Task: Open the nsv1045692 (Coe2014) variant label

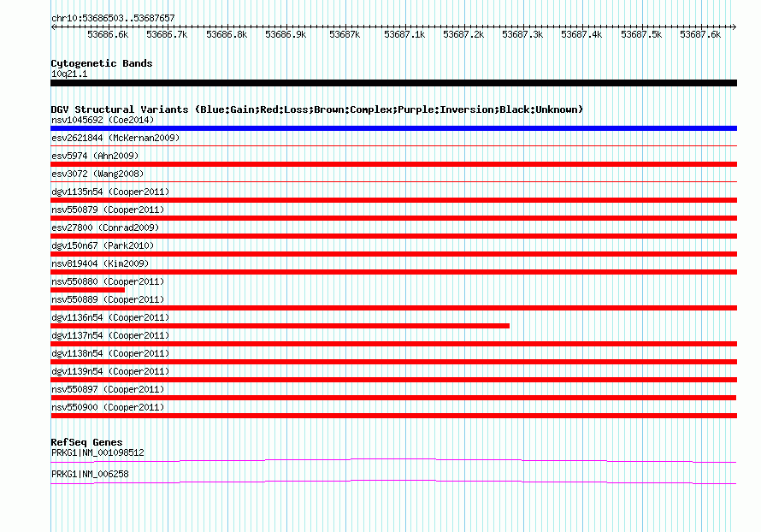Action: (x=103, y=120)
